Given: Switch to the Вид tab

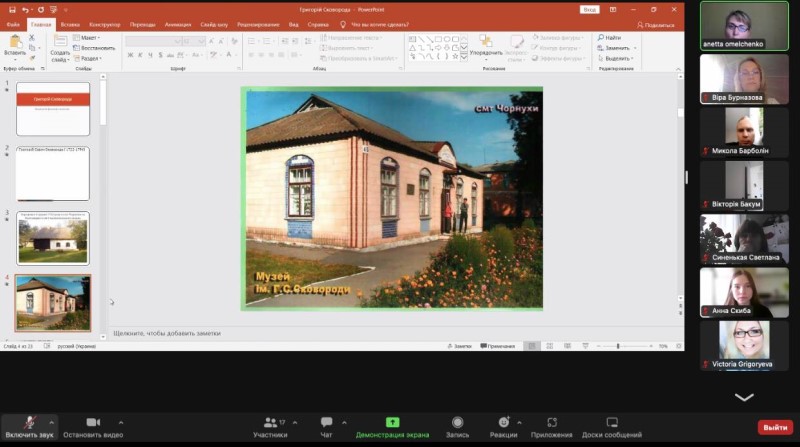Looking at the screenshot, I should point(293,24).
